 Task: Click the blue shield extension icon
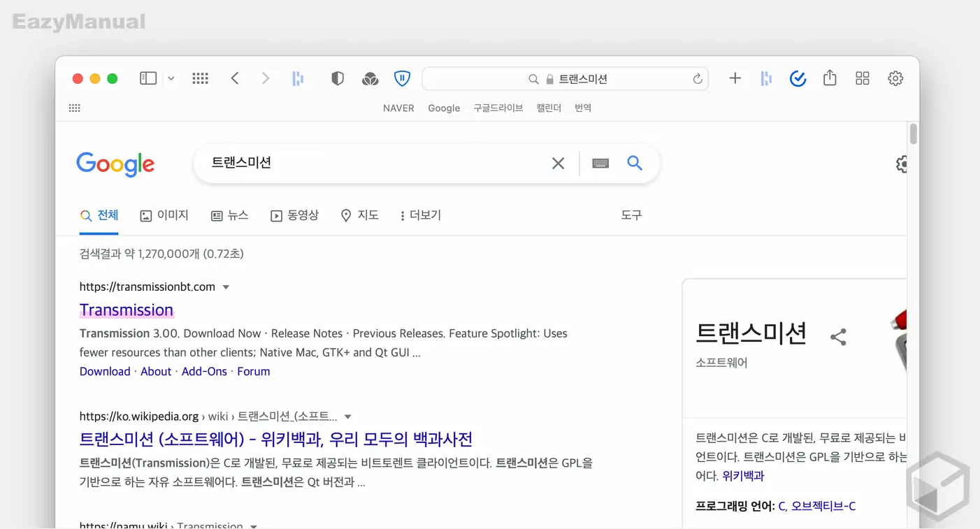[x=402, y=78]
